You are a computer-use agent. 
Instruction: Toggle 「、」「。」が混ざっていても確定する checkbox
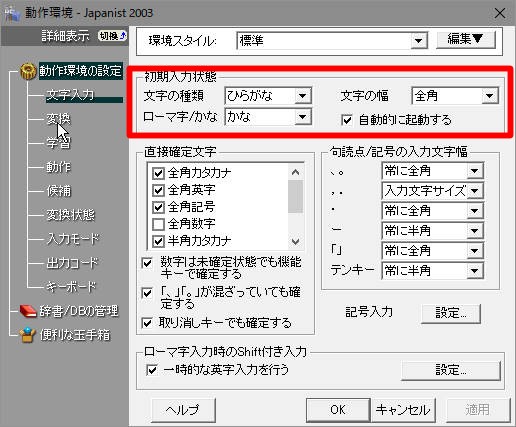click(x=147, y=293)
